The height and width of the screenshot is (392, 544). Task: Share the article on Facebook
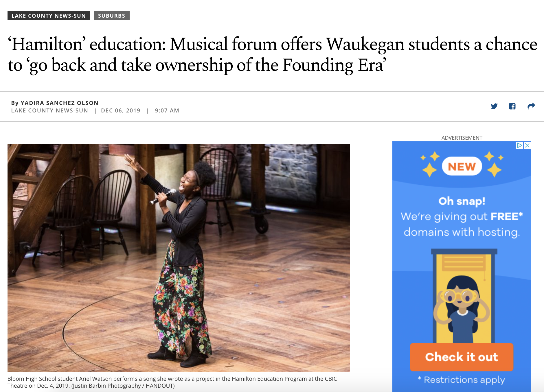(512, 106)
